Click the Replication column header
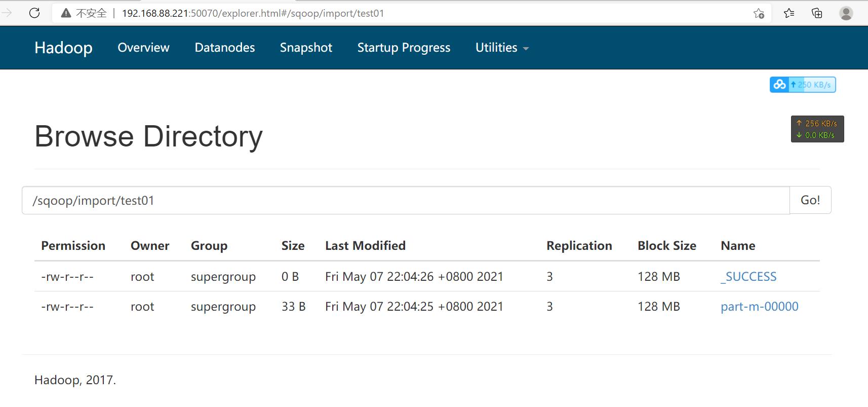Image resolution: width=868 pixels, height=407 pixels. tap(579, 246)
